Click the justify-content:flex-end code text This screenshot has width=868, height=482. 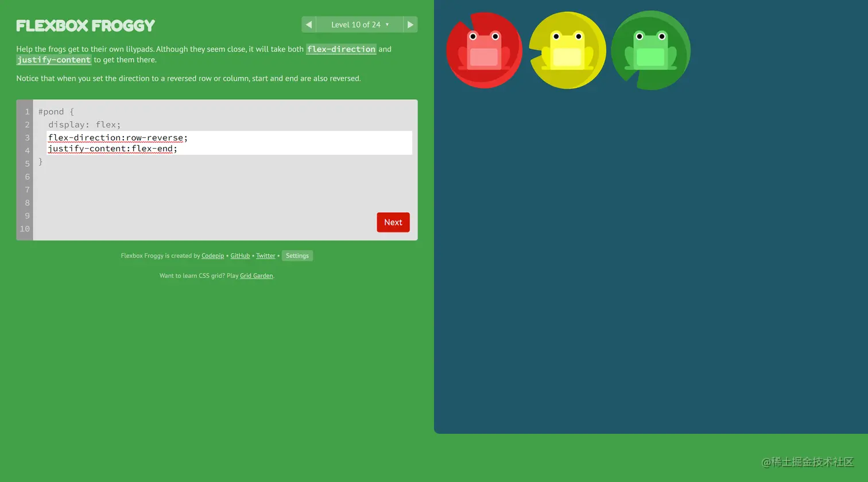coord(113,149)
